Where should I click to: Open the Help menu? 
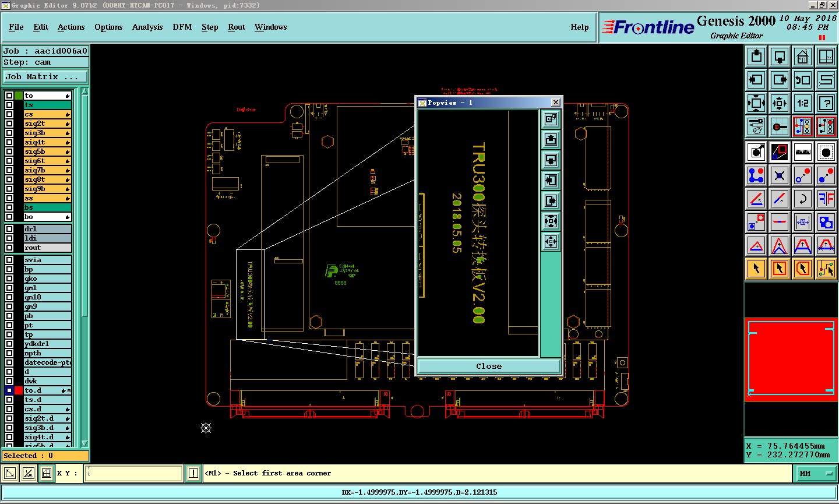coord(580,27)
